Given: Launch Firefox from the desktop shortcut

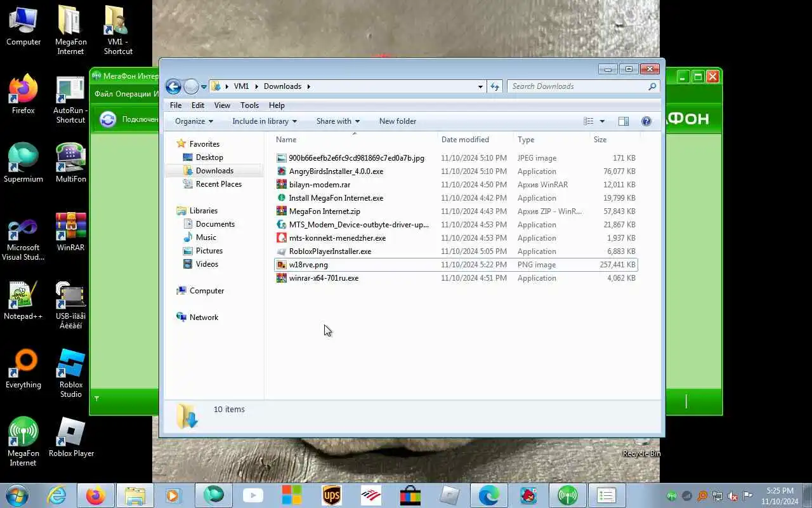Looking at the screenshot, I should 23,95.
